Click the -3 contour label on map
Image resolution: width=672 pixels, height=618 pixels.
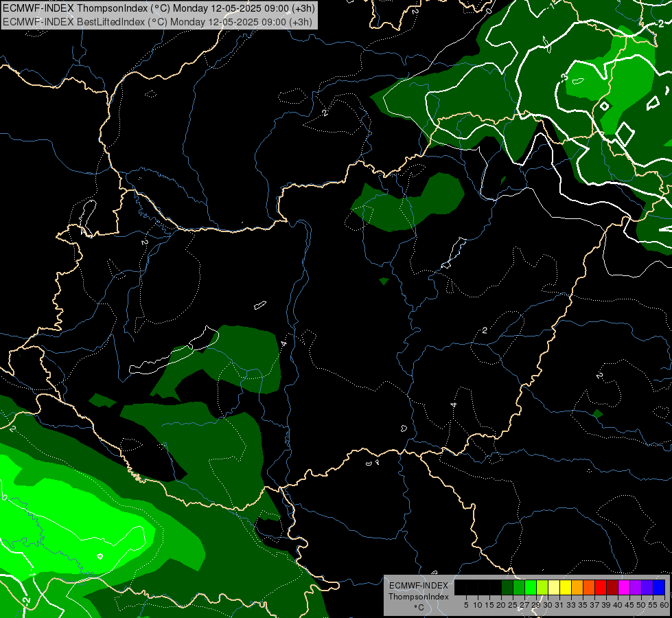pyautogui.click(x=564, y=77)
